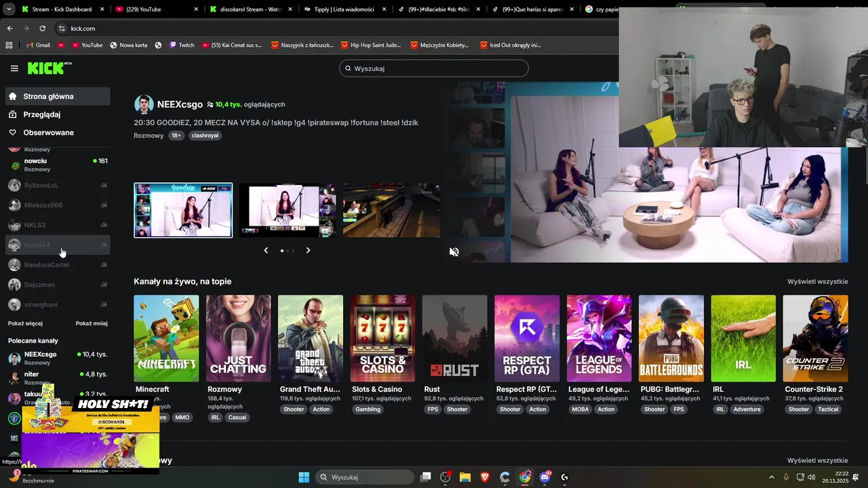The height and width of the screenshot is (488, 868).
Task: Select the first highlighted carousel thumbnail
Action: point(183,210)
